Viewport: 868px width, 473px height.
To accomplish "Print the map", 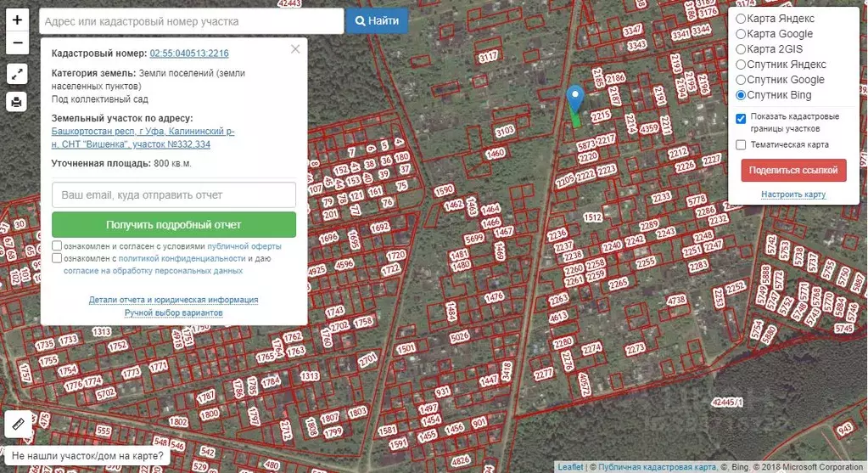I will (x=17, y=102).
